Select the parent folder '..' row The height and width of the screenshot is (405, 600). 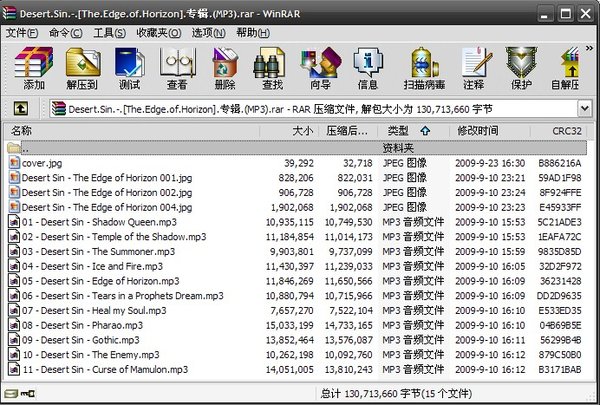pyautogui.click(x=297, y=148)
